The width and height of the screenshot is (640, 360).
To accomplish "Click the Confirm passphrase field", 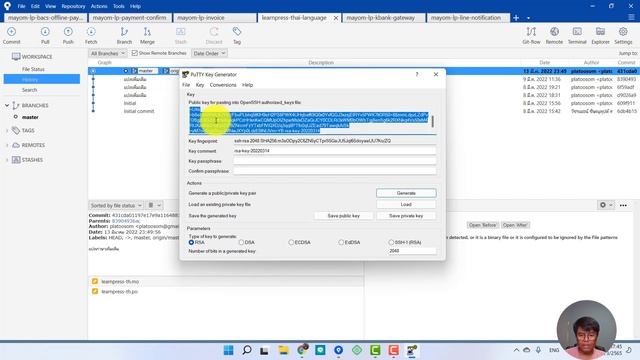I will coord(335,171).
